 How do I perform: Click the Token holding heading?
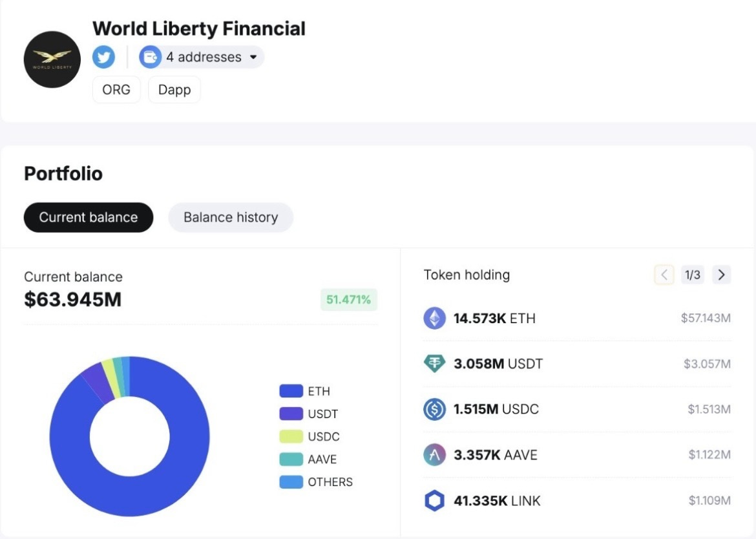tap(467, 275)
